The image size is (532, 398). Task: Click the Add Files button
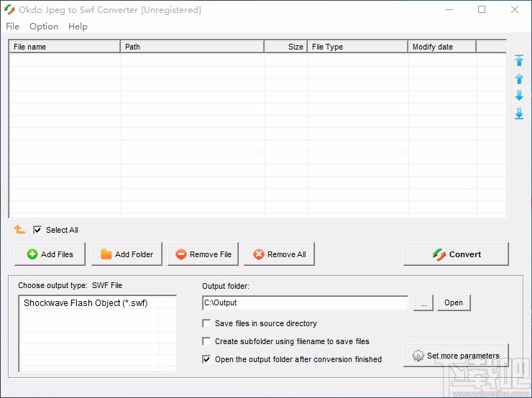click(50, 254)
